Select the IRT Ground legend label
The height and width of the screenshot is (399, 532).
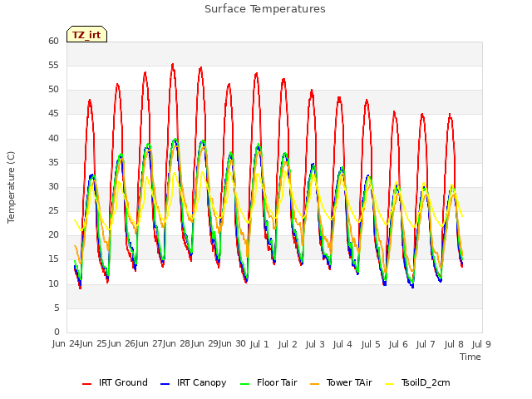pyautogui.click(x=123, y=382)
